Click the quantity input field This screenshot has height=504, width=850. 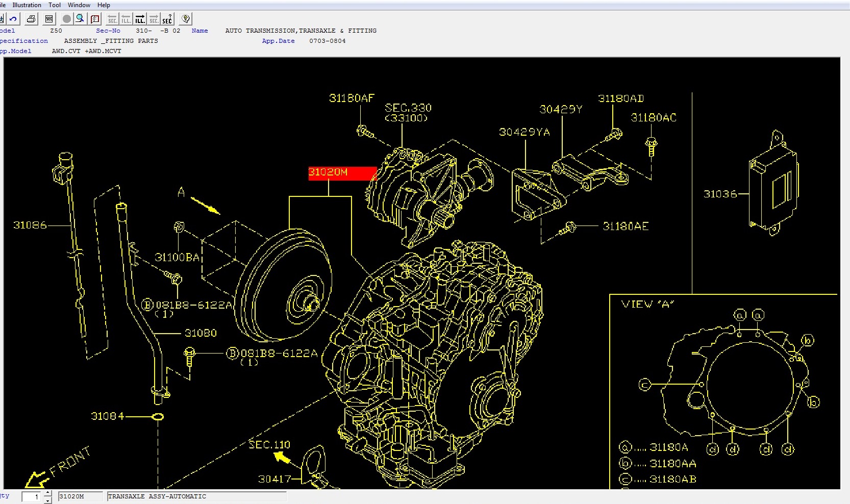[32, 497]
